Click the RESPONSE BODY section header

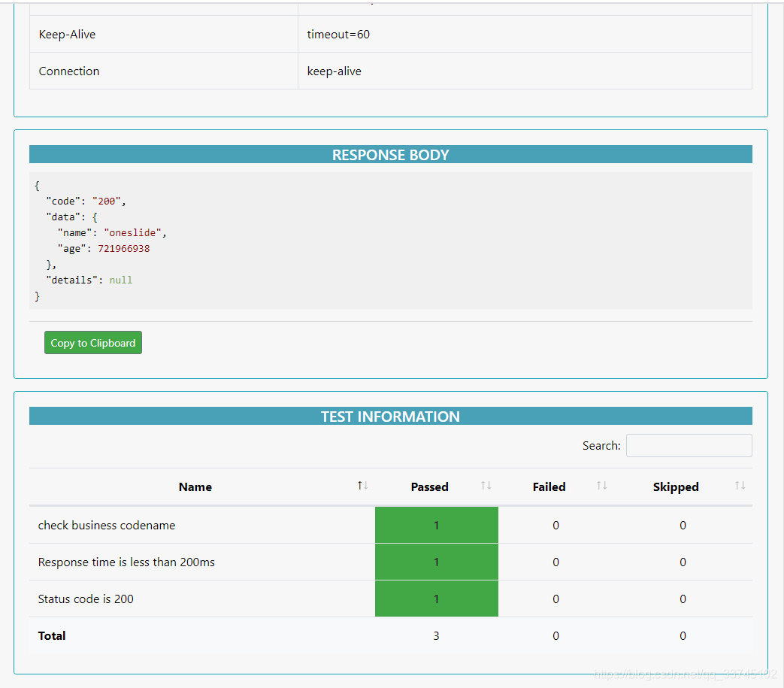pyautogui.click(x=391, y=154)
